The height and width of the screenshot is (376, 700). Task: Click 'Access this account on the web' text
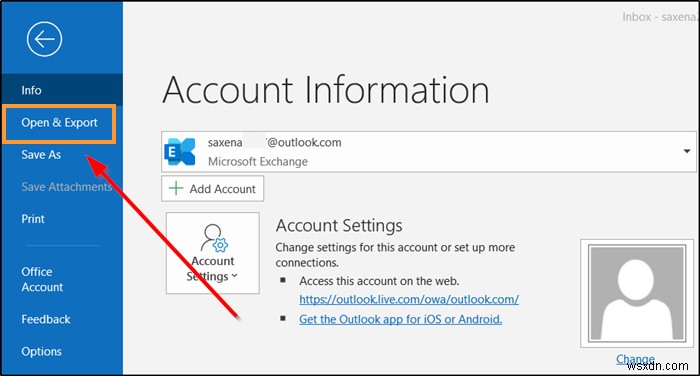pos(379,281)
